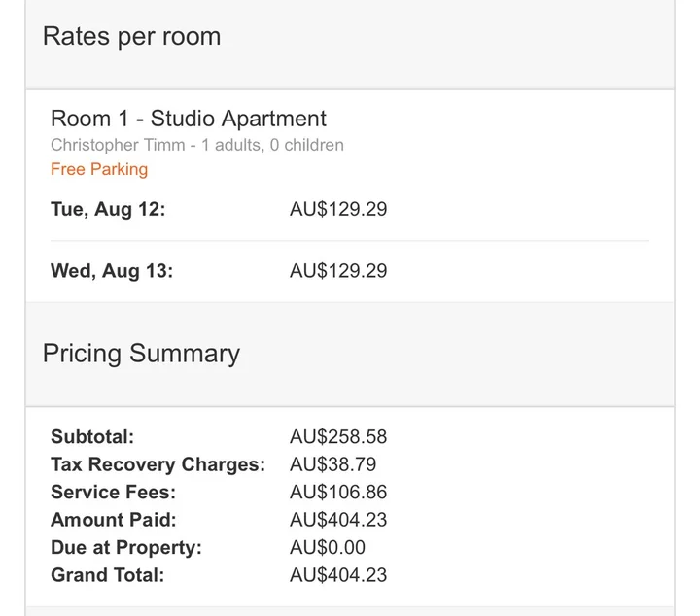700x616 pixels.
Task: Select Room 1 - Studio Apartment title
Action: (x=189, y=119)
